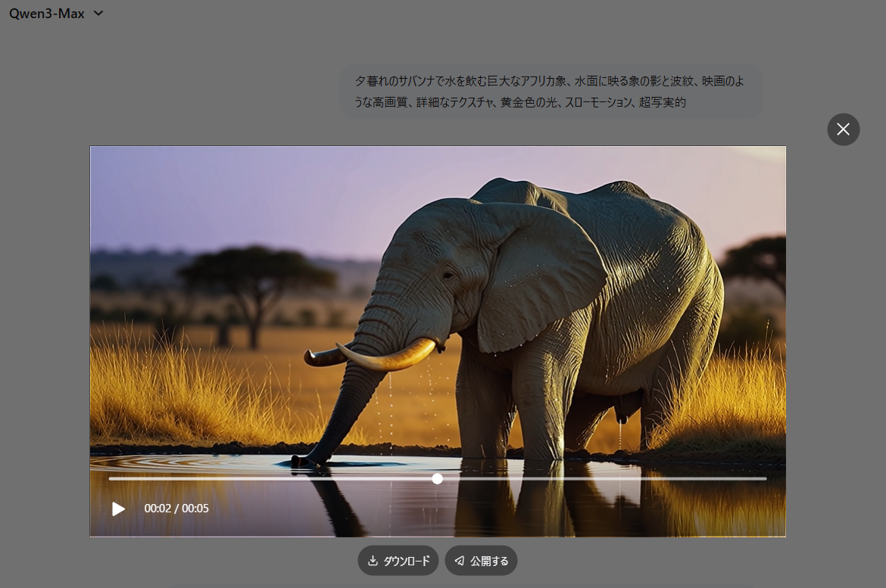886x588 pixels.
Task: Play the elephant video
Action: click(118, 509)
